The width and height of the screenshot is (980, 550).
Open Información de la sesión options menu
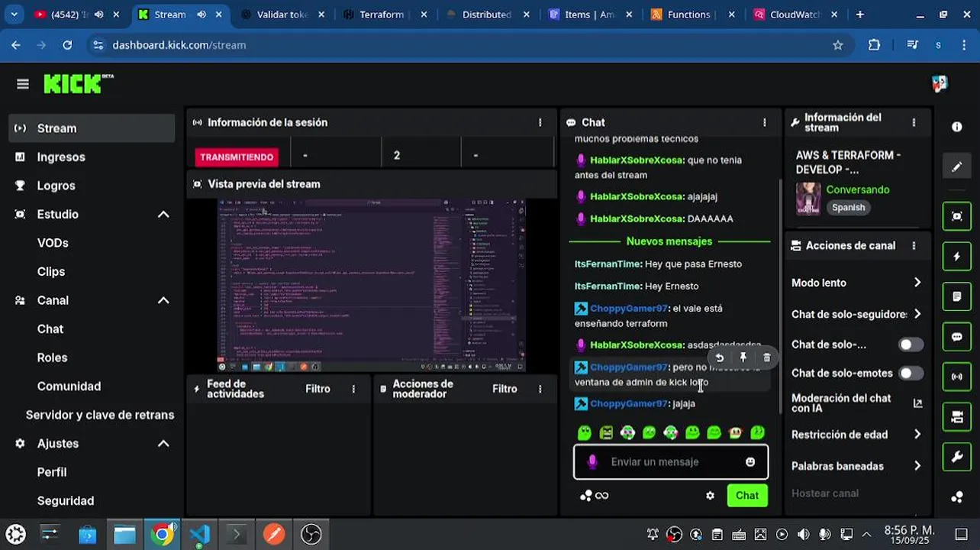(540, 122)
